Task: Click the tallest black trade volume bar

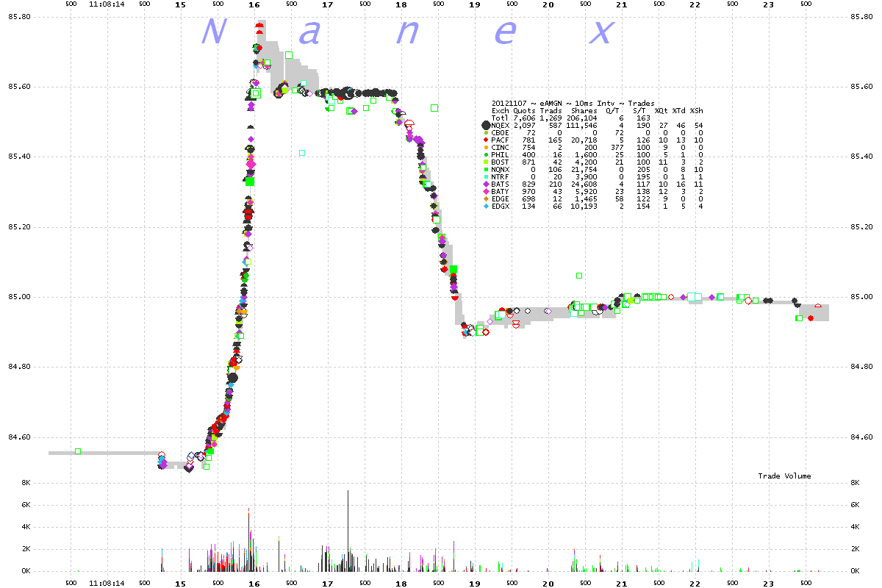Action: pos(348,531)
